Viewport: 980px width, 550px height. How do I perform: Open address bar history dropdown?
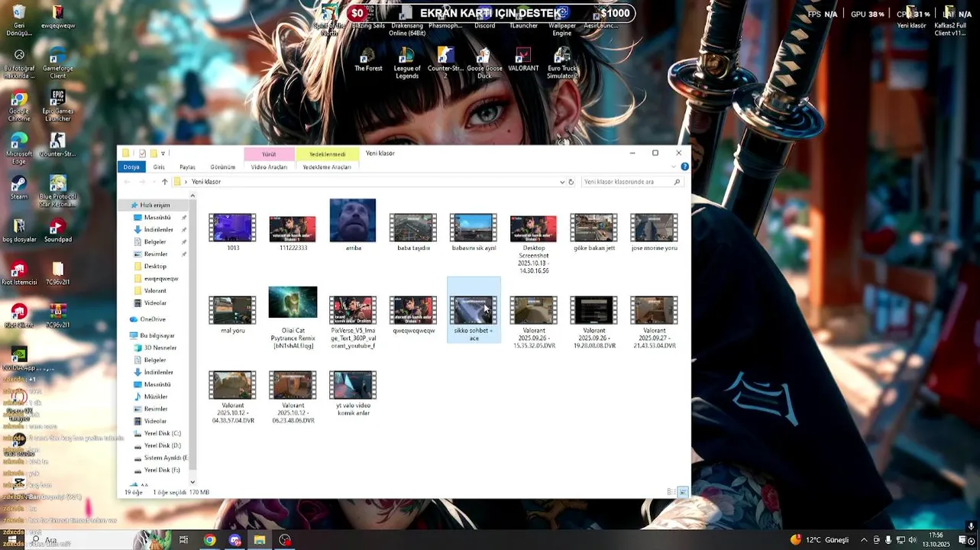pyautogui.click(x=562, y=182)
